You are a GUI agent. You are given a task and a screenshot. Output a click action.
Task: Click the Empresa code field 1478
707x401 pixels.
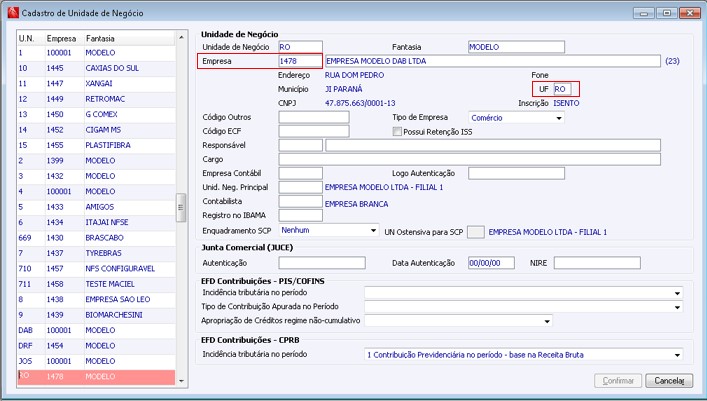tap(300, 61)
